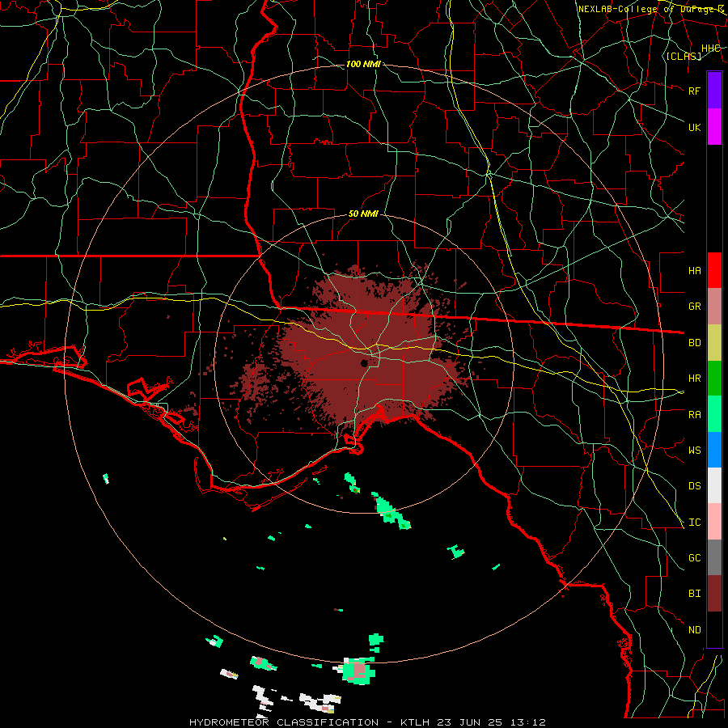Click the "UK" legend label
The height and width of the screenshot is (728, 728).
click(x=695, y=127)
